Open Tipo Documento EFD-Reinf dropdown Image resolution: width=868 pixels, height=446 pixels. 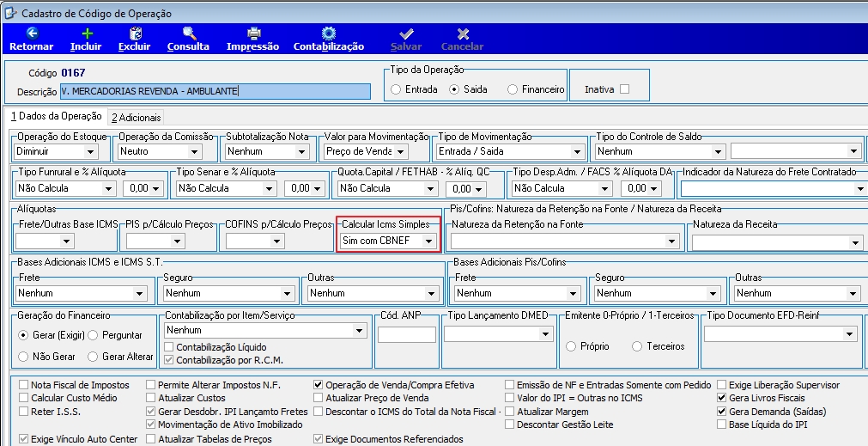click(x=850, y=334)
